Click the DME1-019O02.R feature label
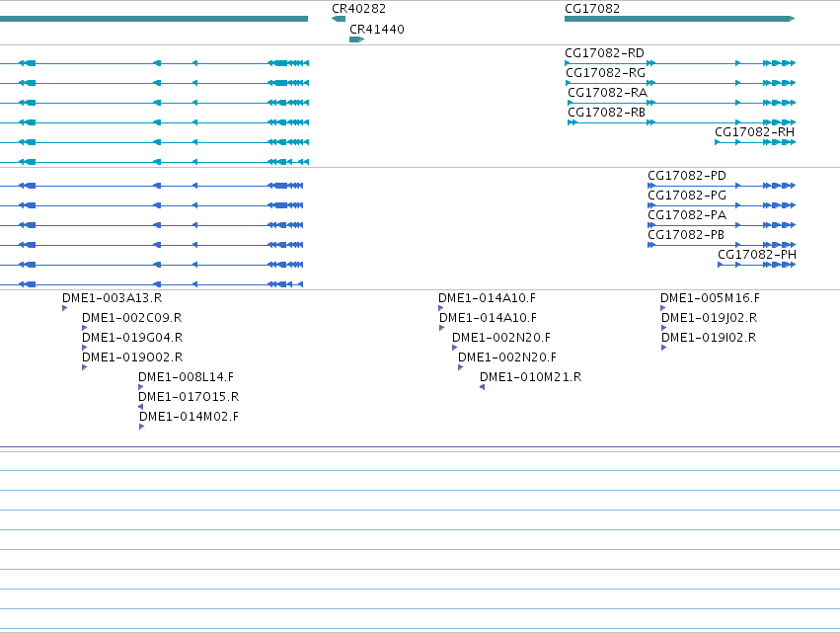The height and width of the screenshot is (633, 840). click(132, 357)
